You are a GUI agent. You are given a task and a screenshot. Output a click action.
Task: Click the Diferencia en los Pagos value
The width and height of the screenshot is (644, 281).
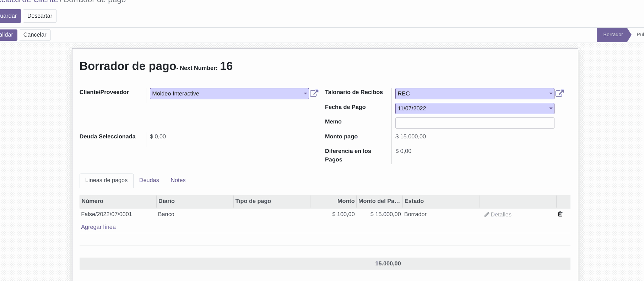(403, 151)
